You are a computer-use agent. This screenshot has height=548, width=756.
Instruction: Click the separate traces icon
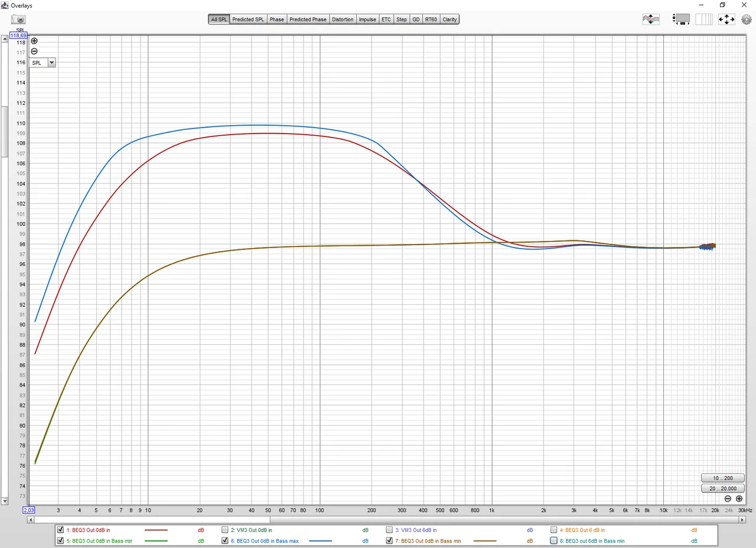click(650, 19)
